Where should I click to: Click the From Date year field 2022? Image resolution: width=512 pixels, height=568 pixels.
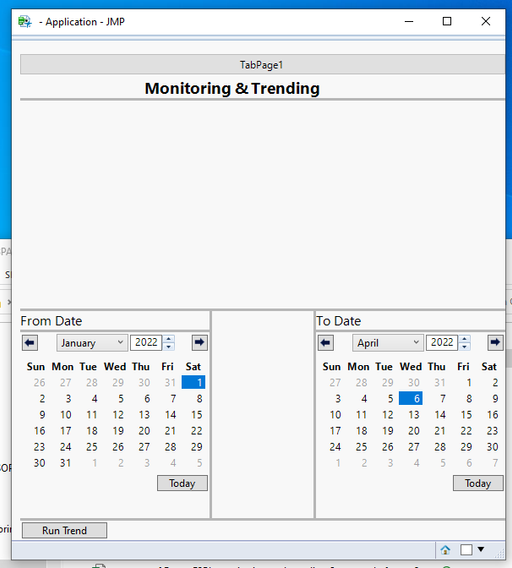coord(146,343)
